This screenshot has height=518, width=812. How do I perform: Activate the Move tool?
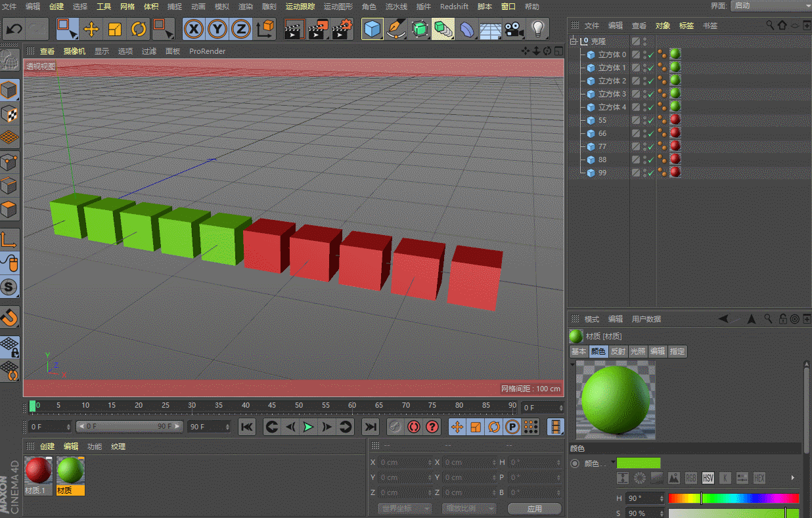(91, 29)
